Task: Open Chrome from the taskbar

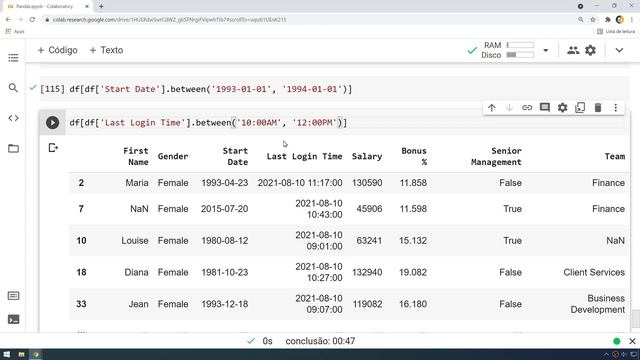Action: coord(36,354)
